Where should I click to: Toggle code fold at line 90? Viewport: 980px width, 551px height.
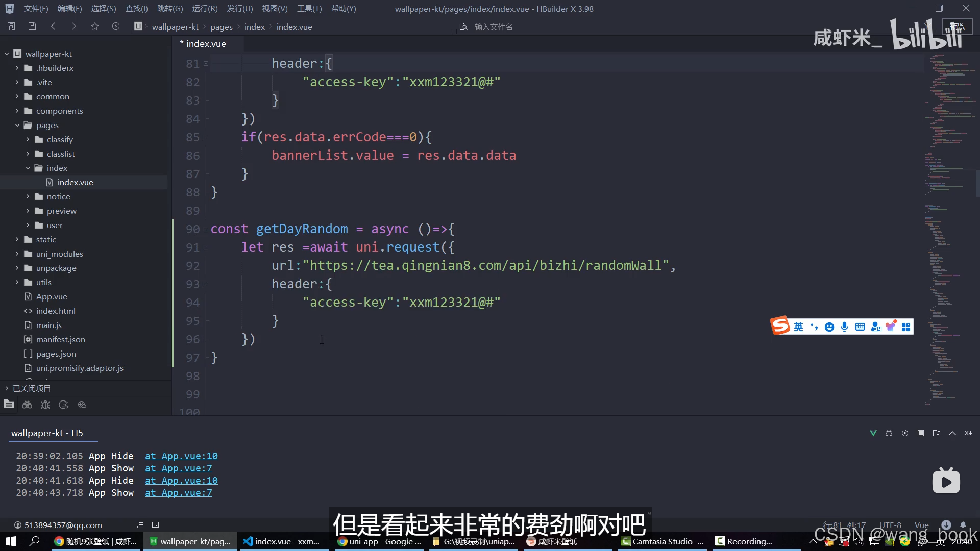pyautogui.click(x=206, y=229)
